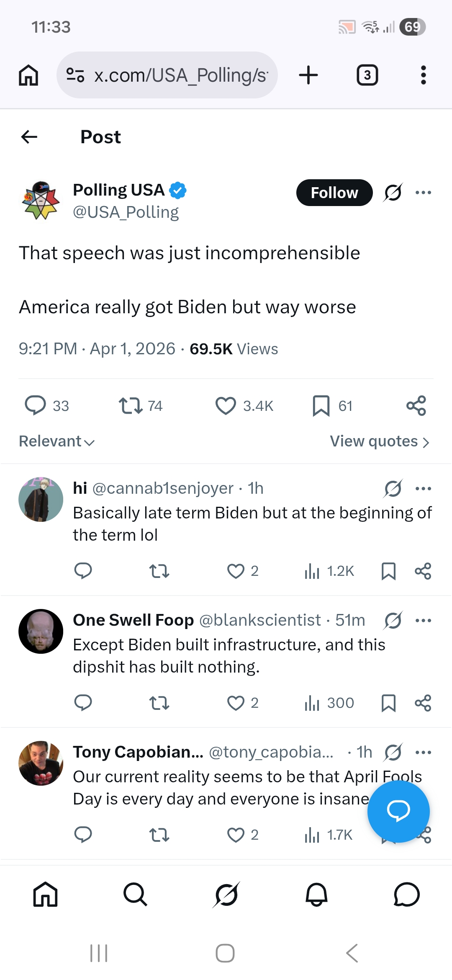This screenshot has width=452, height=980.
Task: Open notifications from the bottom bar
Action: (x=316, y=894)
